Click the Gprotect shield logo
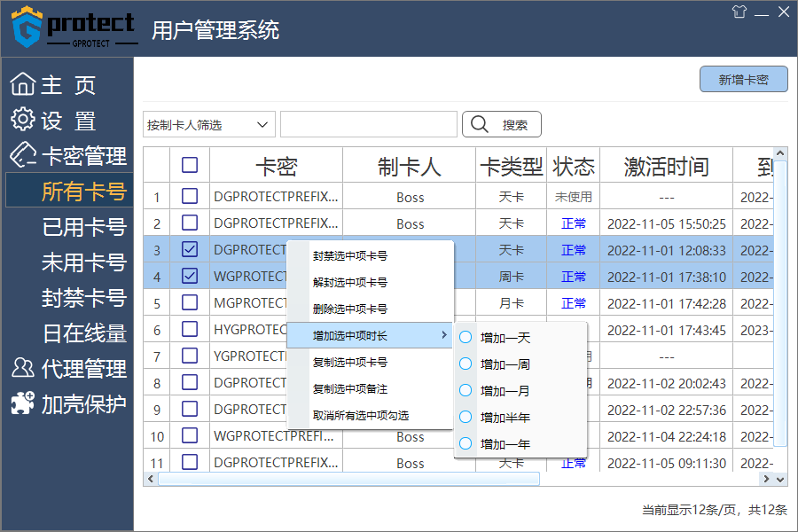 [x=27, y=27]
